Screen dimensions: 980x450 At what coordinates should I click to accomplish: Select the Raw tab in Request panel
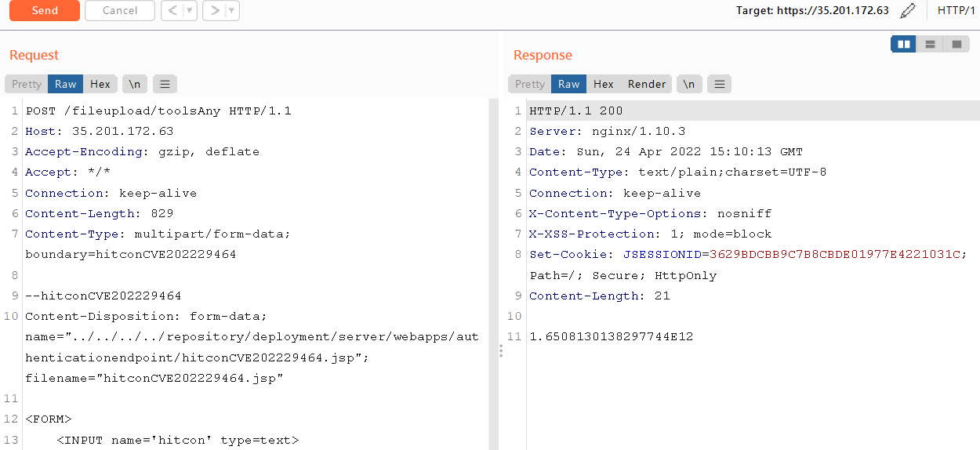coord(65,84)
